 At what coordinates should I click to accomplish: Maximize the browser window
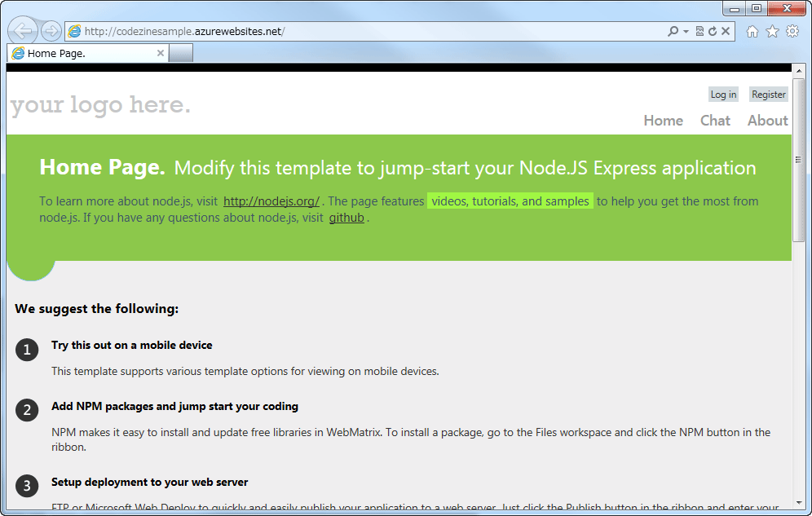pyautogui.click(x=757, y=8)
